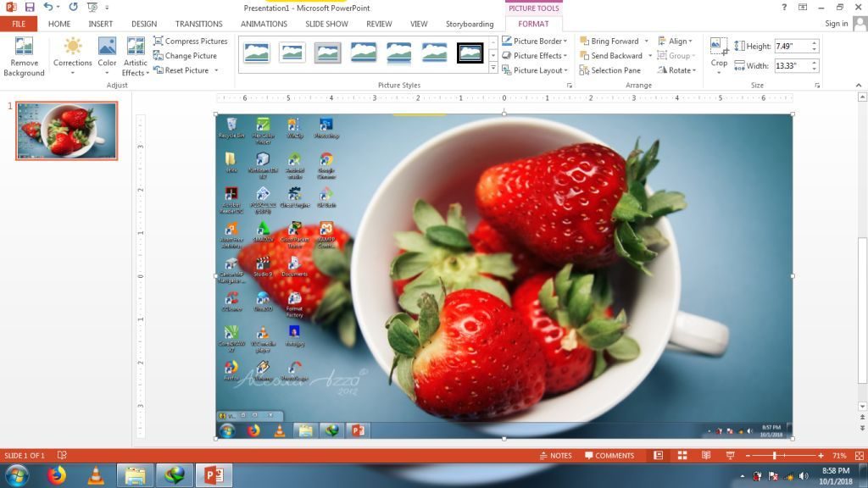Open the Size dialog launcher
The width and height of the screenshot is (868, 488).
pos(817,86)
